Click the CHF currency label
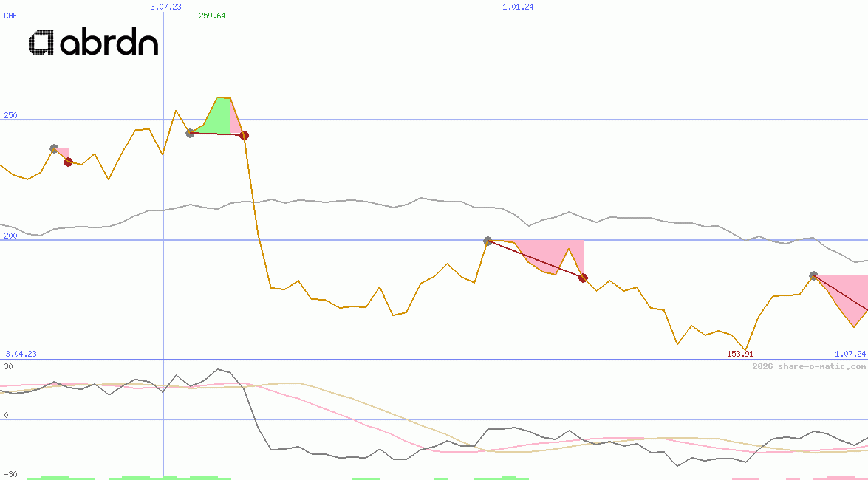Image resolution: width=868 pixels, height=480 pixels. click(10, 15)
